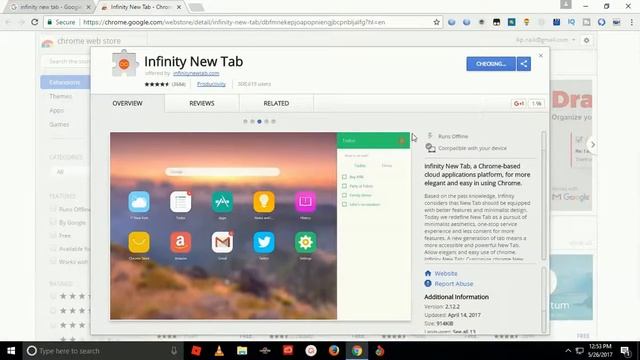Click the star rating of the extension
The height and width of the screenshot is (360, 640).
[x=156, y=84]
